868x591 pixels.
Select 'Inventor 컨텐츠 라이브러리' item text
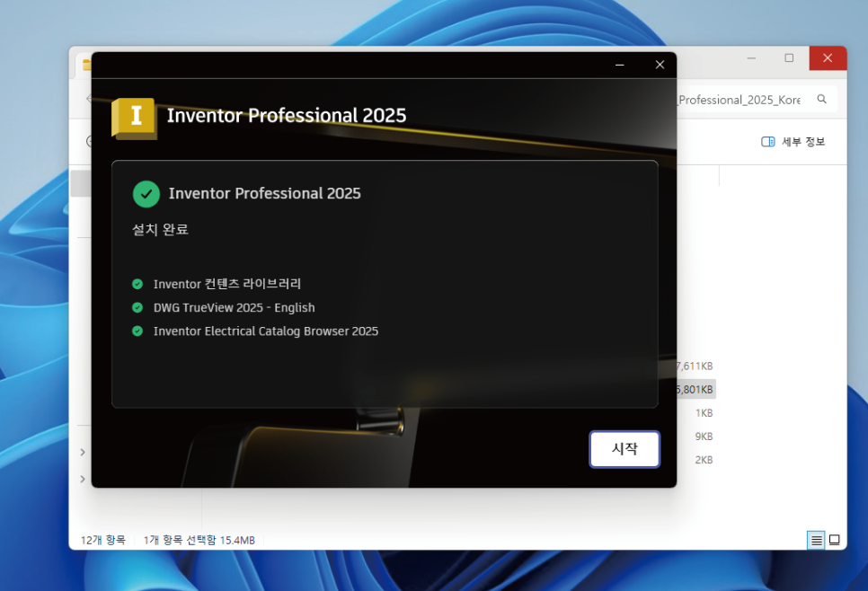click(x=227, y=284)
